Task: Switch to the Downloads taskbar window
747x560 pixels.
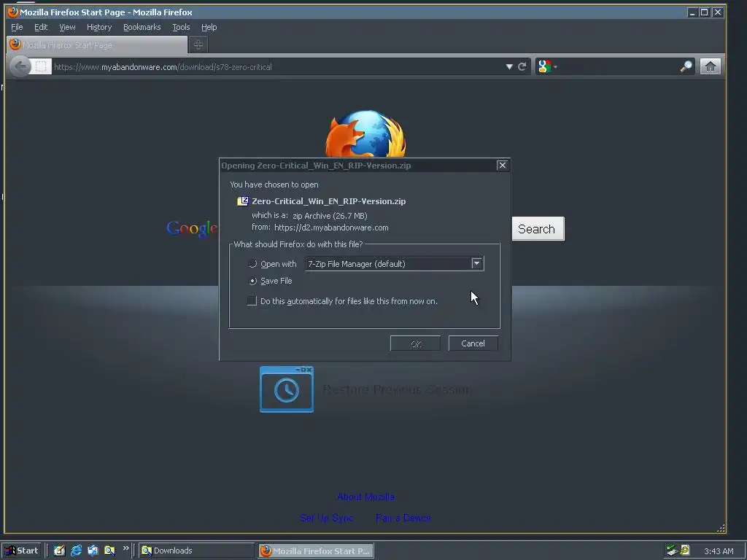Action: (196, 551)
